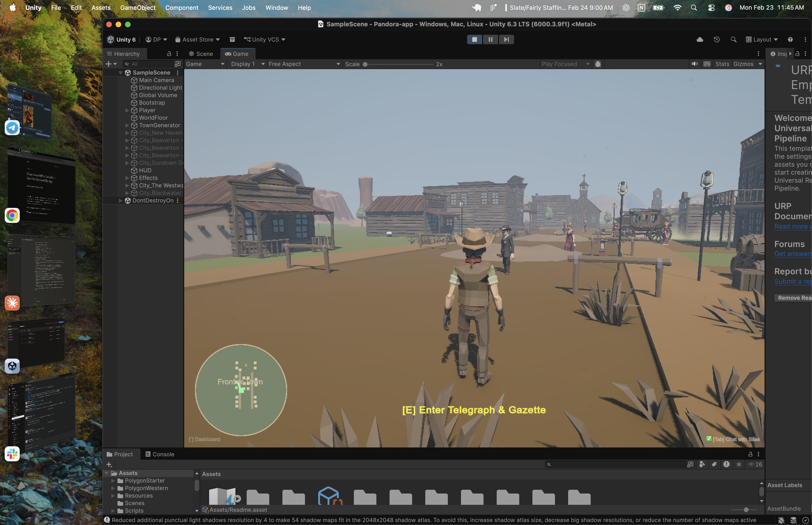Expand the Player object in Hierarchy
The height and width of the screenshot is (525, 812).
[127, 110]
